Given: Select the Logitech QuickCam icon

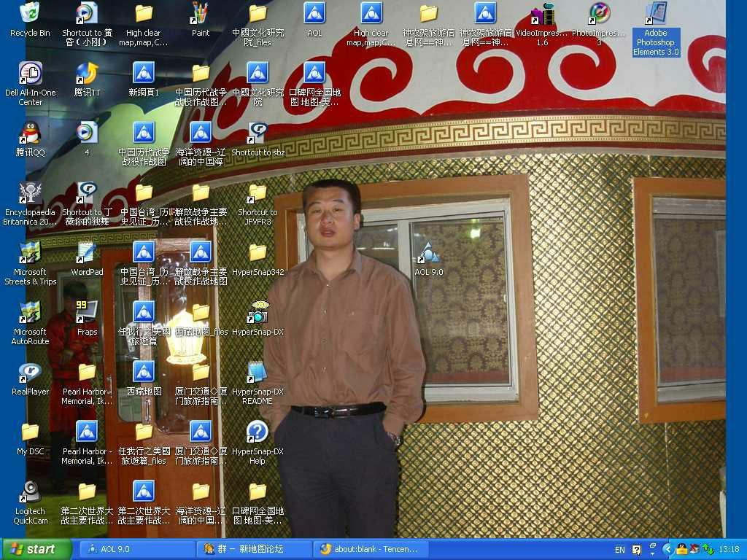Looking at the screenshot, I should 30,492.
